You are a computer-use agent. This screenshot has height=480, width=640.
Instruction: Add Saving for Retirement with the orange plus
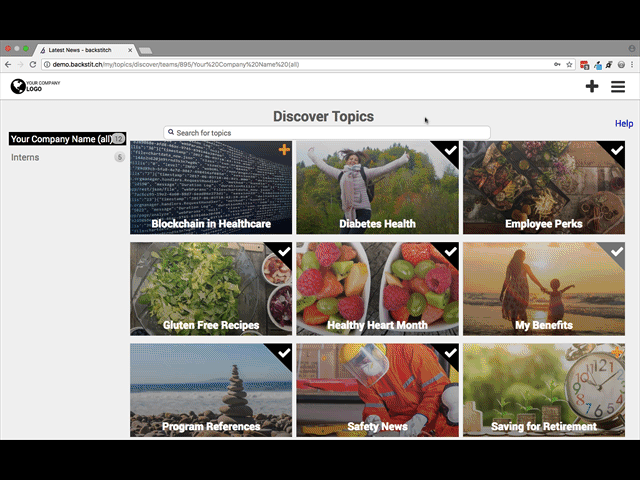617,351
